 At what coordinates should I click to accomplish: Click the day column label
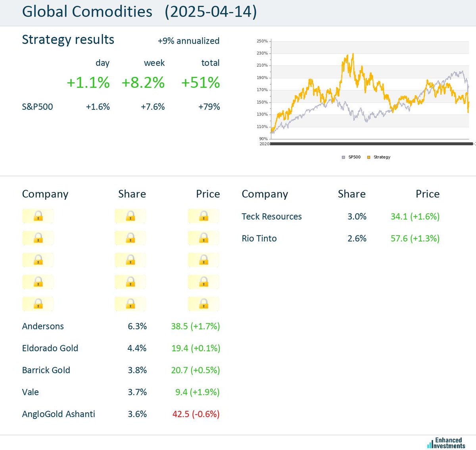tap(102, 63)
